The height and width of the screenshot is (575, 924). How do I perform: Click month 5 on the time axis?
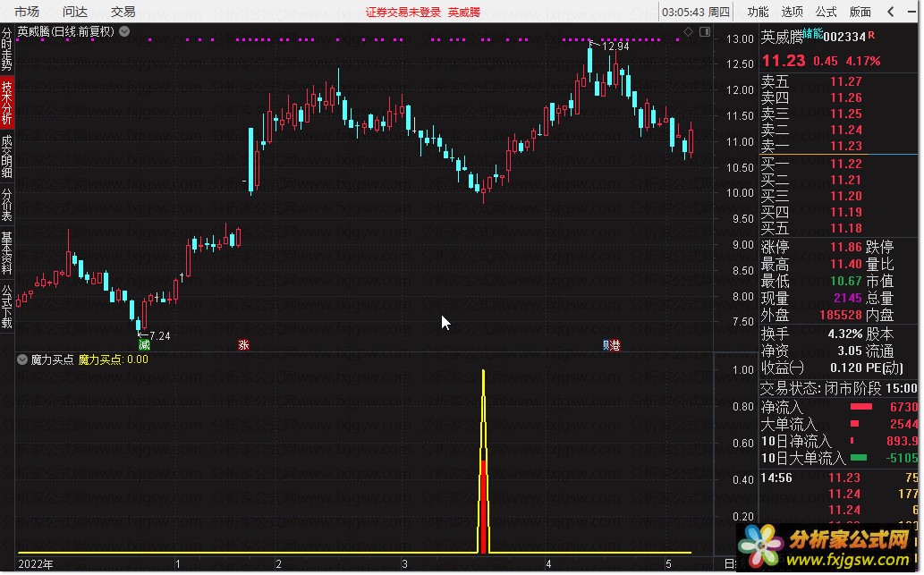click(x=668, y=563)
